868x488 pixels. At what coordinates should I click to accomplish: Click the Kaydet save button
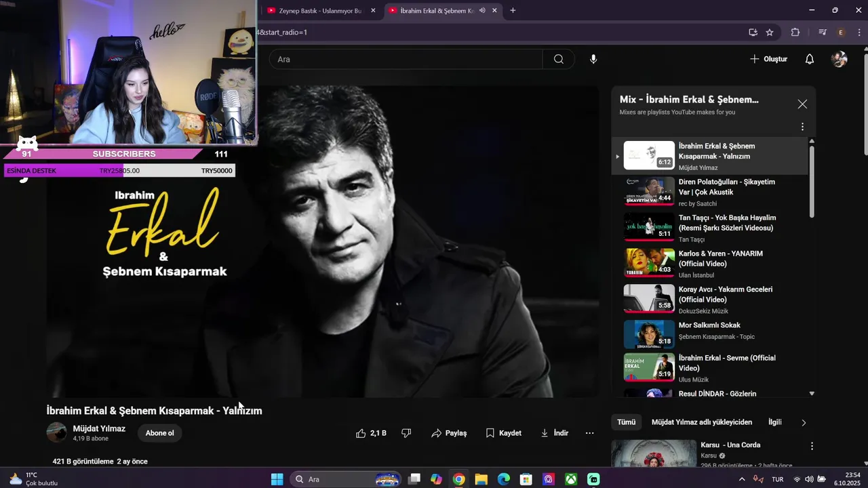[504, 433]
